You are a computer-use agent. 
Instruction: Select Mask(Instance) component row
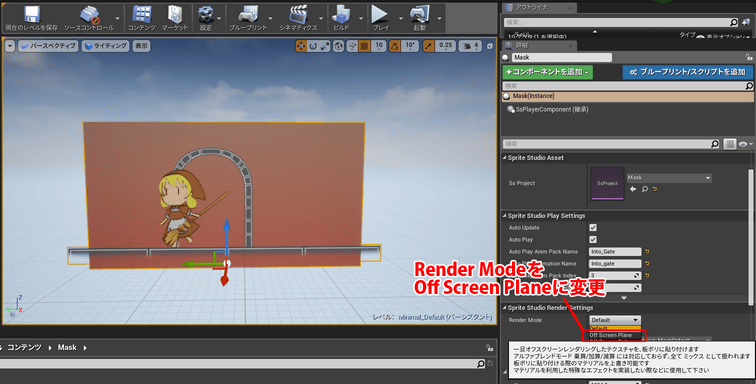pyautogui.click(x=628, y=96)
